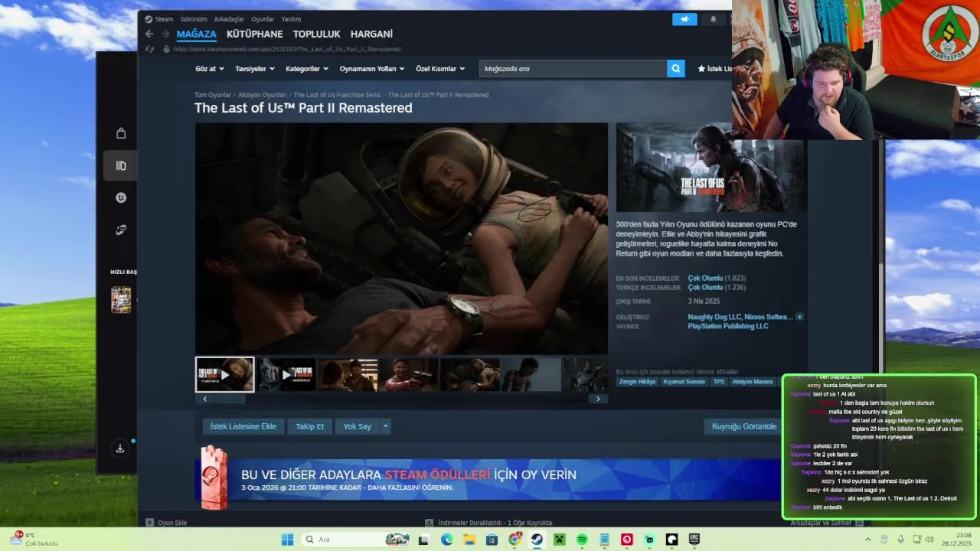Open Steam notifications bell

[714, 19]
